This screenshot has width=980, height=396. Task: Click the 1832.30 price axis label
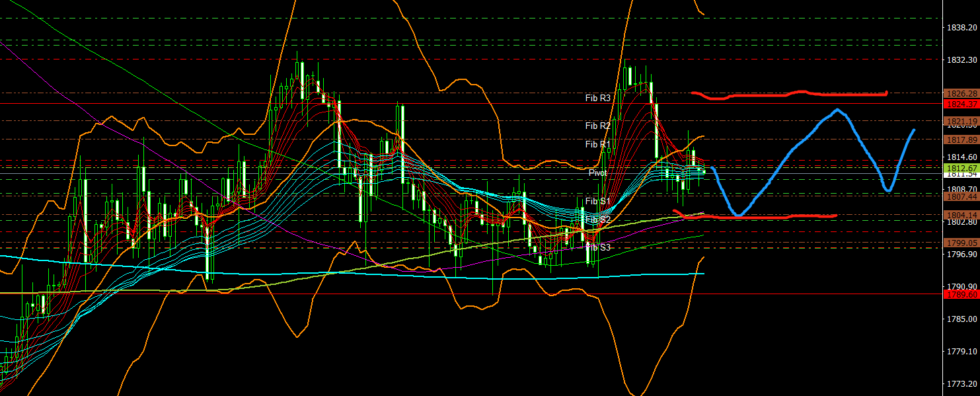click(x=961, y=60)
